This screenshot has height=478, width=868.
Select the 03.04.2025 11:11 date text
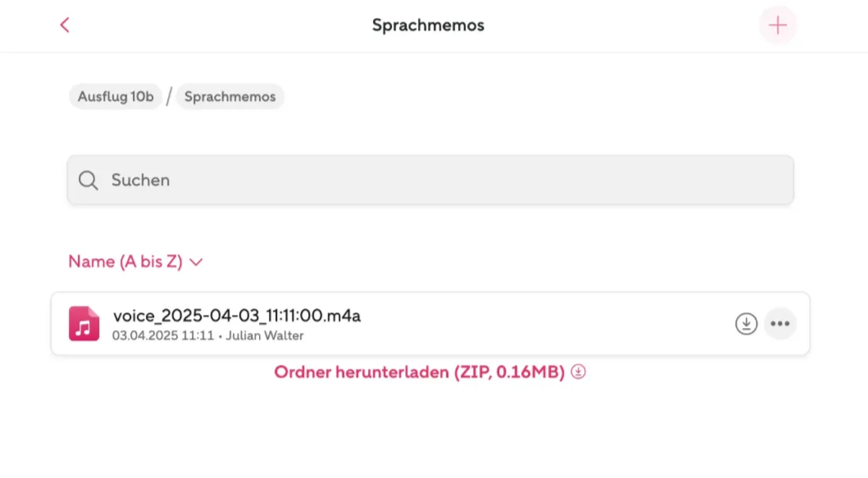coord(163,335)
